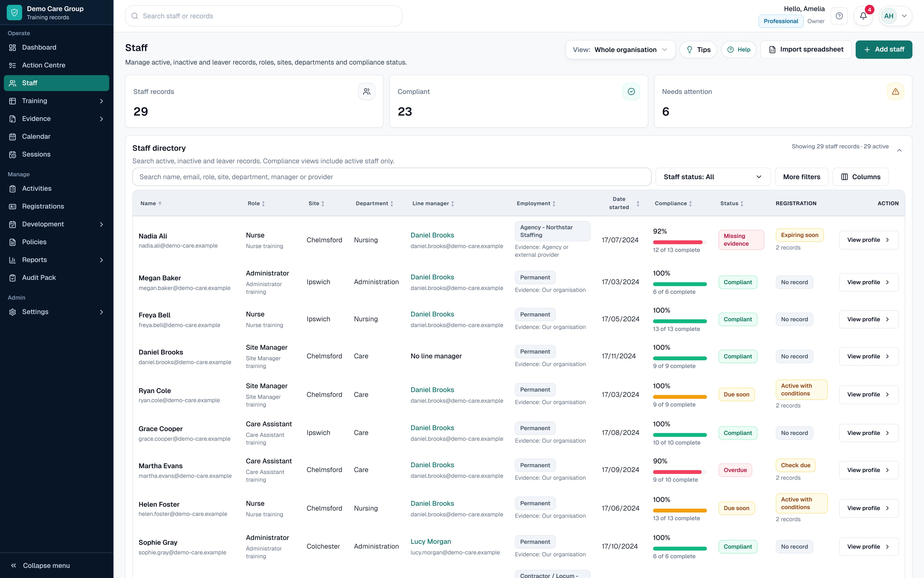Open More filters
This screenshot has width=924, height=578.
[802, 177]
